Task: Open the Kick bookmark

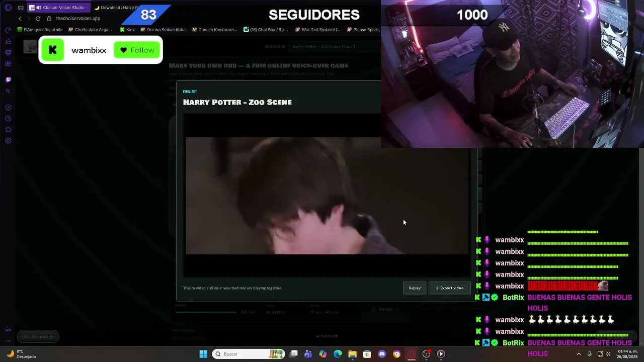Action: (x=127, y=30)
